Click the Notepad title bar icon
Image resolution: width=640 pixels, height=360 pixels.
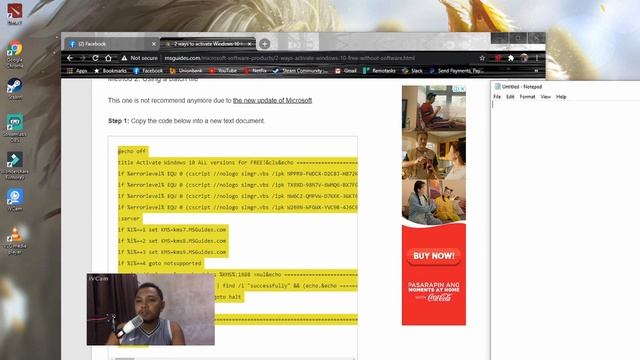click(x=497, y=87)
